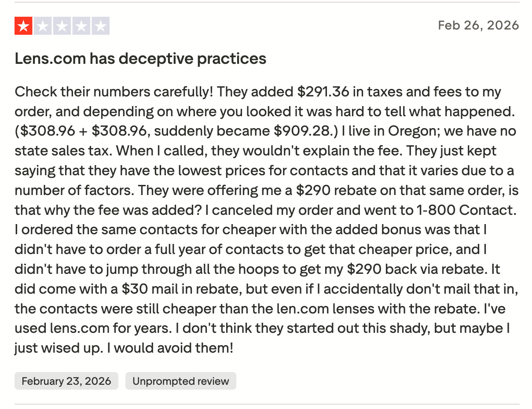The height and width of the screenshot is (409, 532).
Task: Click the "$308.96 + $308.96" calculation text
Action: (81, 131)
